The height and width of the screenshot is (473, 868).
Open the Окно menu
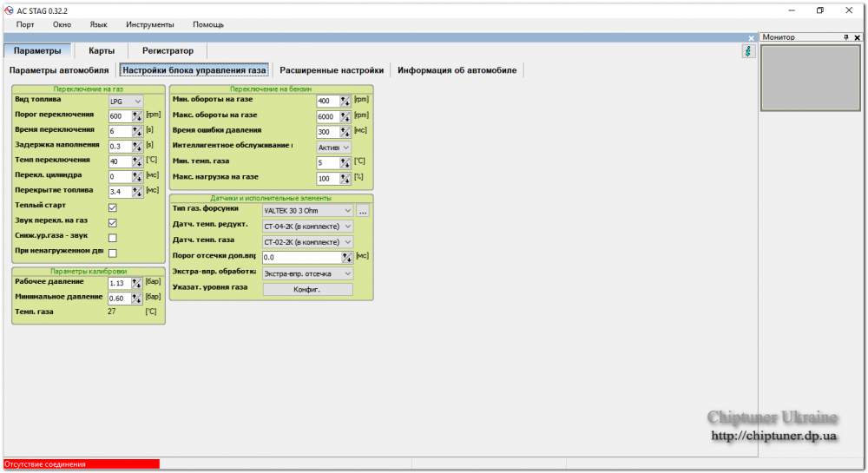(62, 24)
